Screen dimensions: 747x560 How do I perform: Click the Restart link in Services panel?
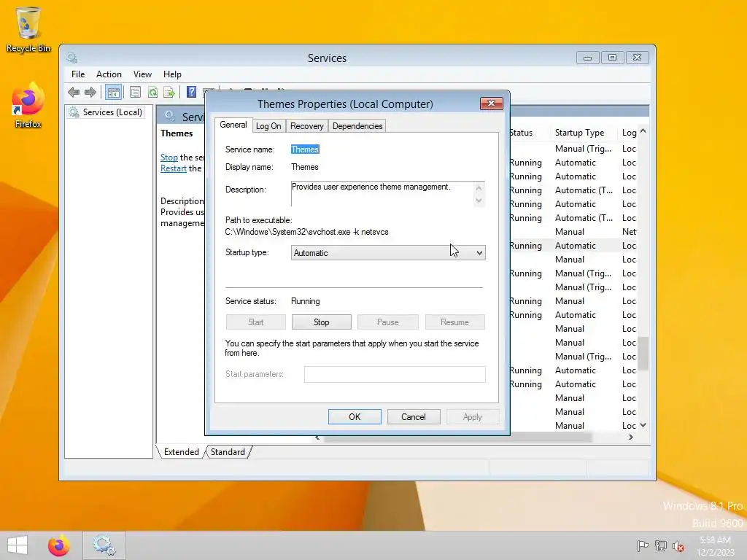(174, 168)
